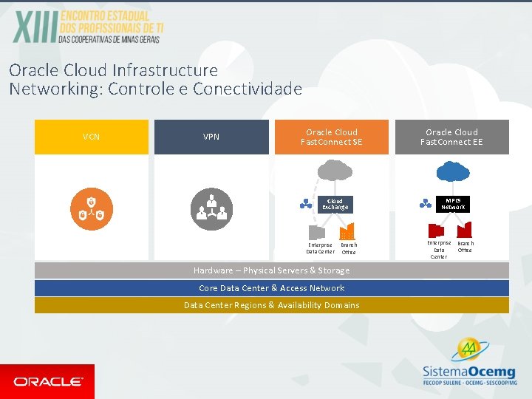Click the Core Data Center & Access Network bar
The width and height of the screenshot is (532, 399).
272,288
